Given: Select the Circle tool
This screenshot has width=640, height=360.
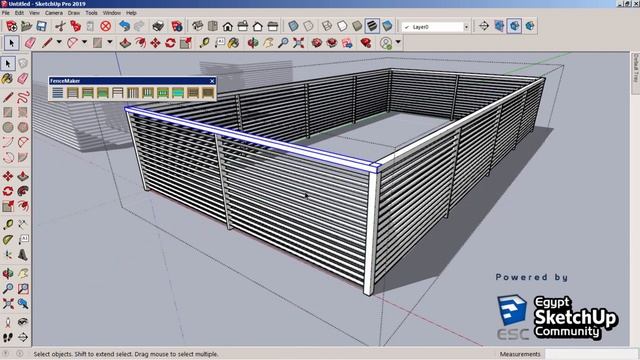Looking at the screenshot, I should click(8, 127).
